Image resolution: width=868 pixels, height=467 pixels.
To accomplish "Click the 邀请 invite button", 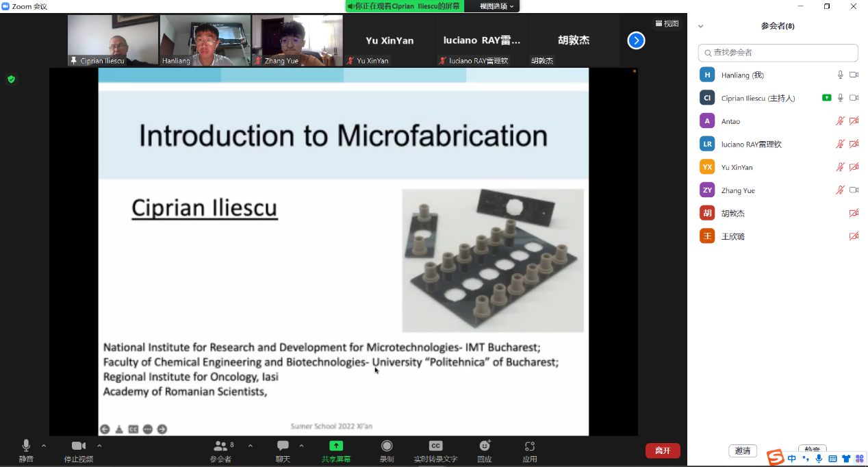I will tap(743, 451).
